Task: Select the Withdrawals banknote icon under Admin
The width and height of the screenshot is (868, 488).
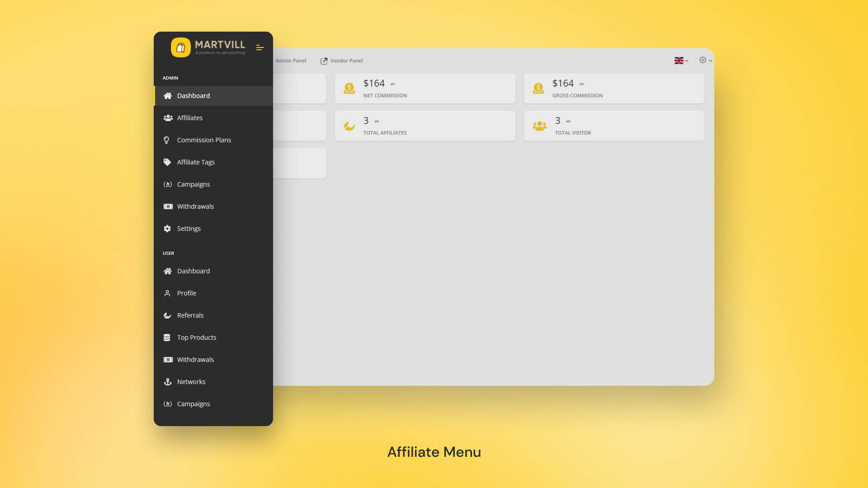Action: 168,206
